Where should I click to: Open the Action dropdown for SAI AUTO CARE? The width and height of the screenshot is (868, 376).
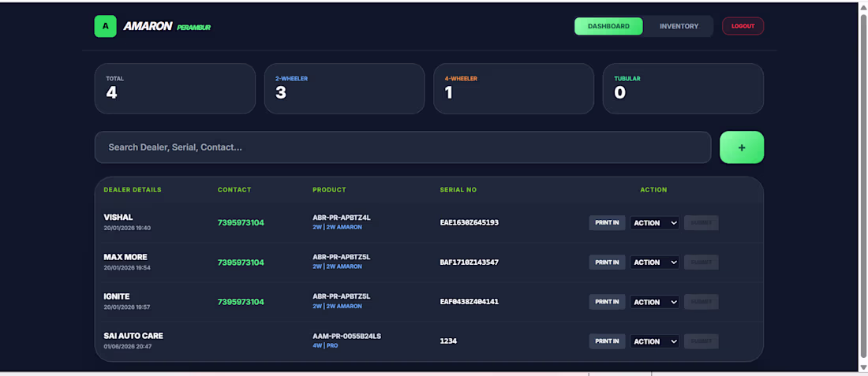point(654,341)
